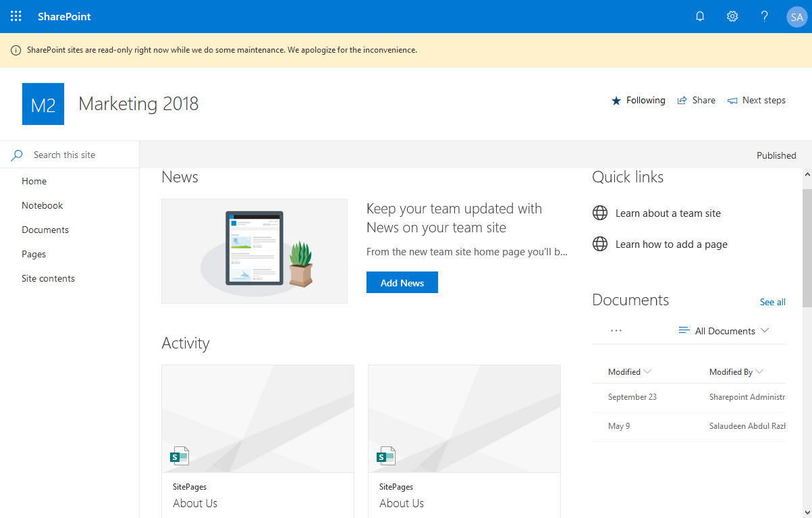Expand the All Documents view dropdown

click(765, 331)
